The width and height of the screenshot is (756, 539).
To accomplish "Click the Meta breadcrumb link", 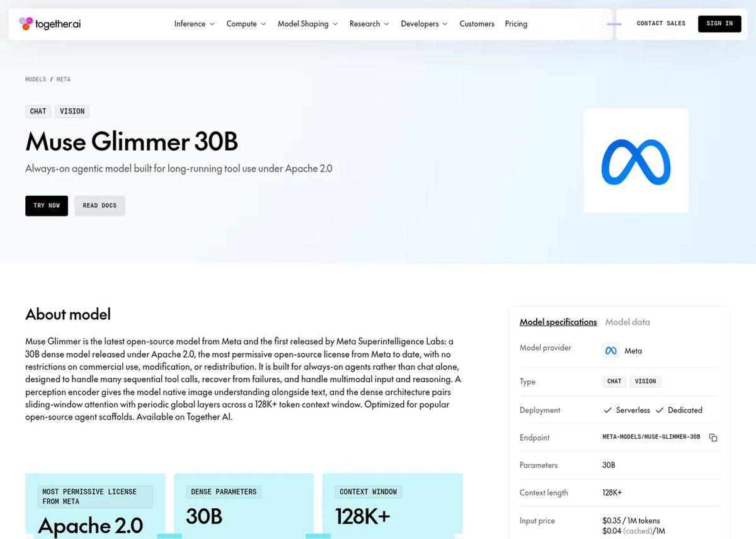I will (x=64, y=79).
